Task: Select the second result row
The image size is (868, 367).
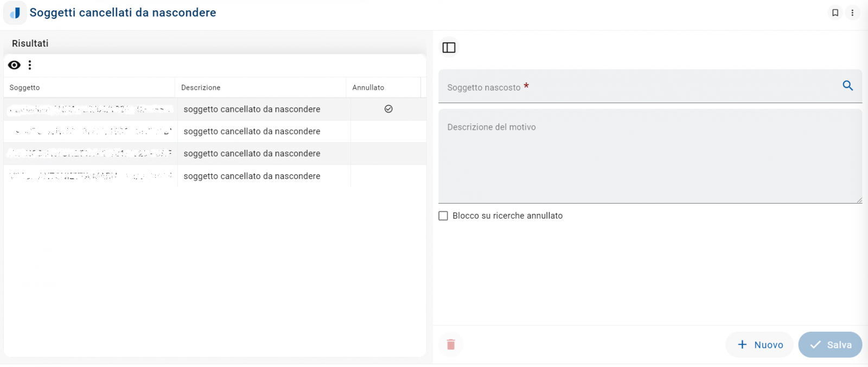Action: (252, 131)
